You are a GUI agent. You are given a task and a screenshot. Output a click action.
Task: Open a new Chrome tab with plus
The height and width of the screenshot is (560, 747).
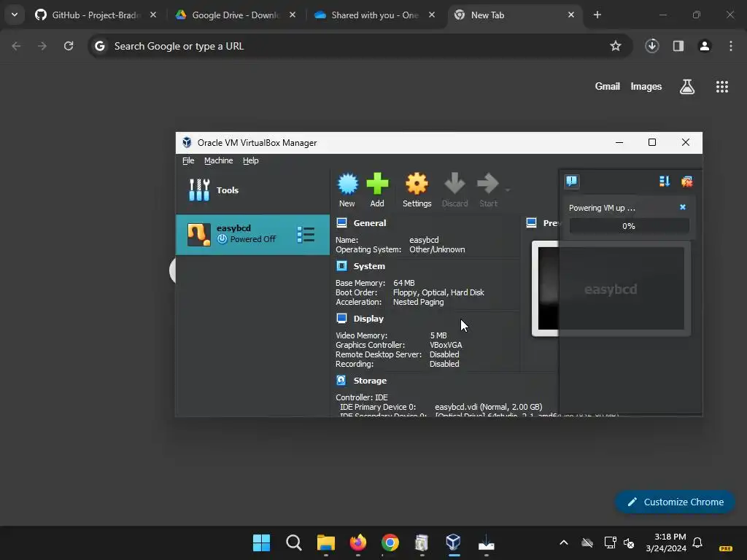(597, 15)
